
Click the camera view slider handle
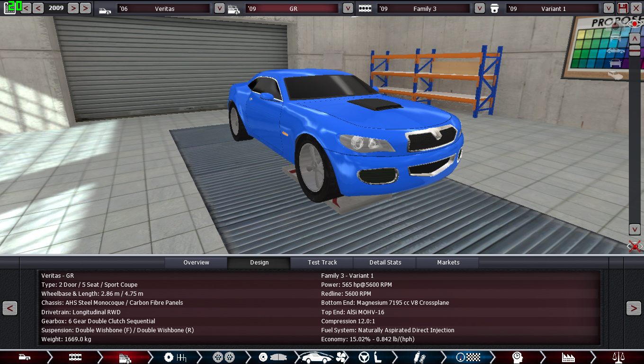point(635,51)
